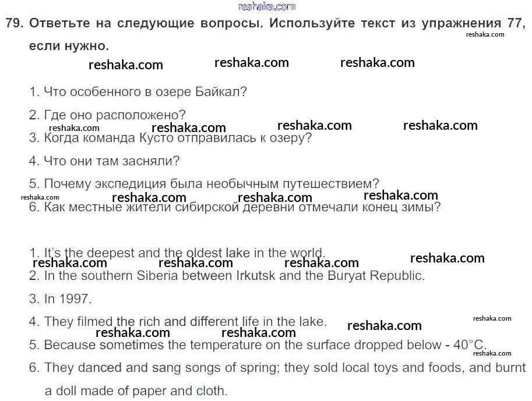Click question 6 about сибирской деревни
This screenshot has height=401, width=532.
[235, 207]
